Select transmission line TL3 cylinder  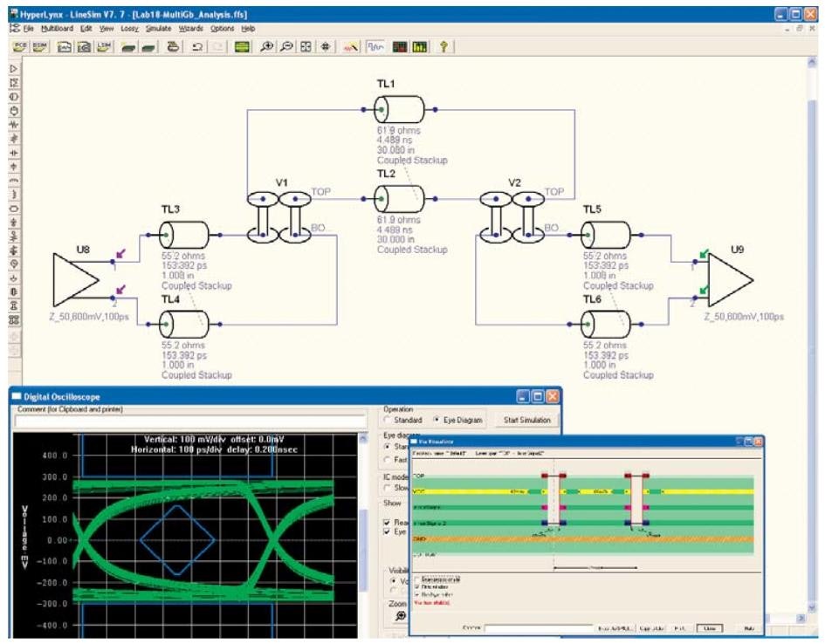pos(184,235)
